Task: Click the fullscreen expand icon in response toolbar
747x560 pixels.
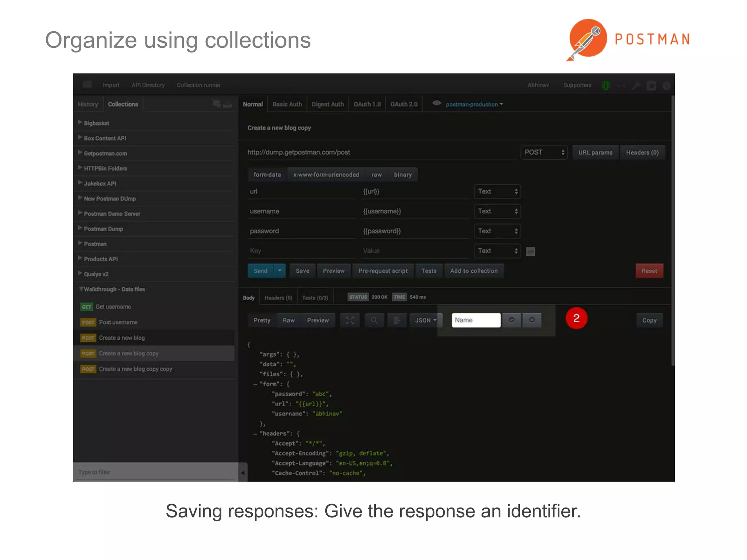Action: click(x=350, y=320)
